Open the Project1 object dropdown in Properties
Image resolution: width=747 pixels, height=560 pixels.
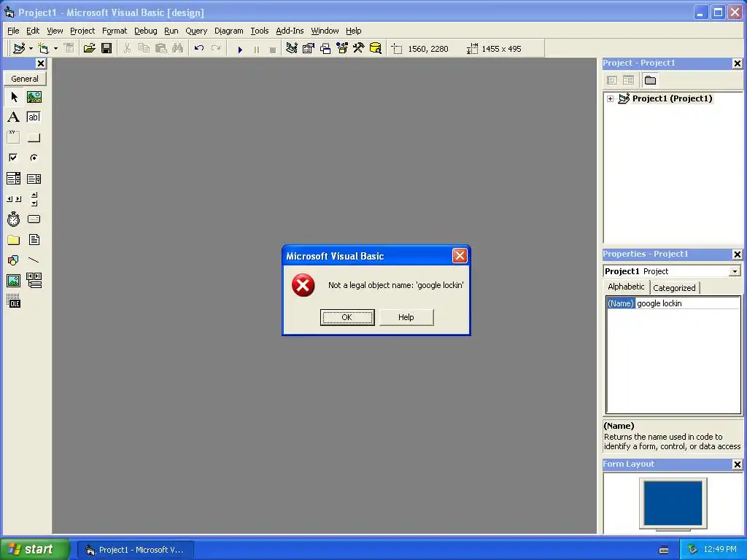pos(735,271)
